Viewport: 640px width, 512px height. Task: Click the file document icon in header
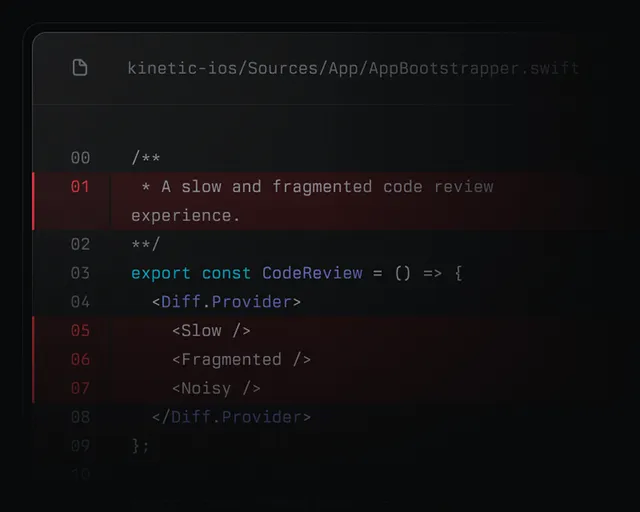pos(80,67)
